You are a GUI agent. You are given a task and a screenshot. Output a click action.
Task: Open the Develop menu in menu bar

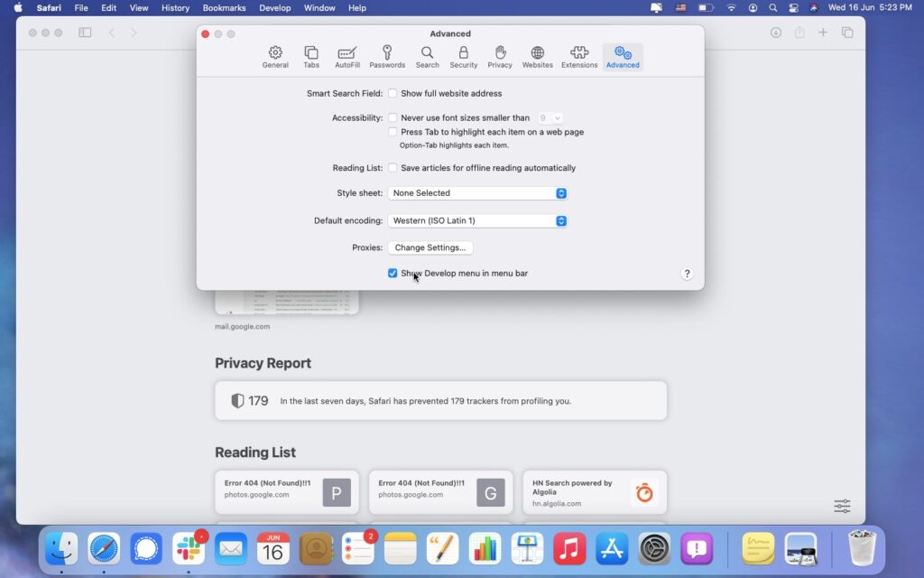click(x=274, y=7)
